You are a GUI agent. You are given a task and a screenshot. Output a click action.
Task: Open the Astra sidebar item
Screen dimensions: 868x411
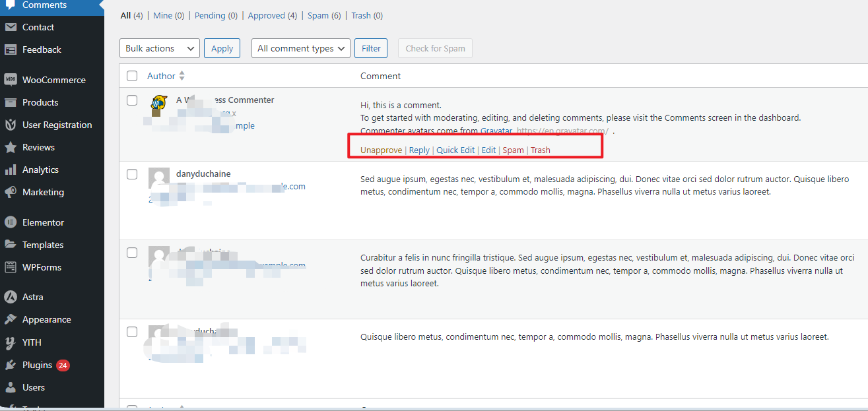(31, 296)
